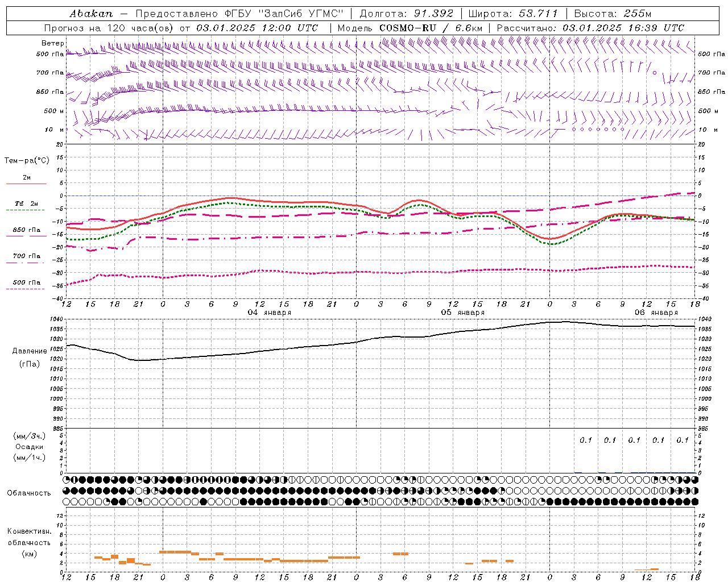728x582 pixels.
Task: Click the Abakan station title
Action: [91, 14]
